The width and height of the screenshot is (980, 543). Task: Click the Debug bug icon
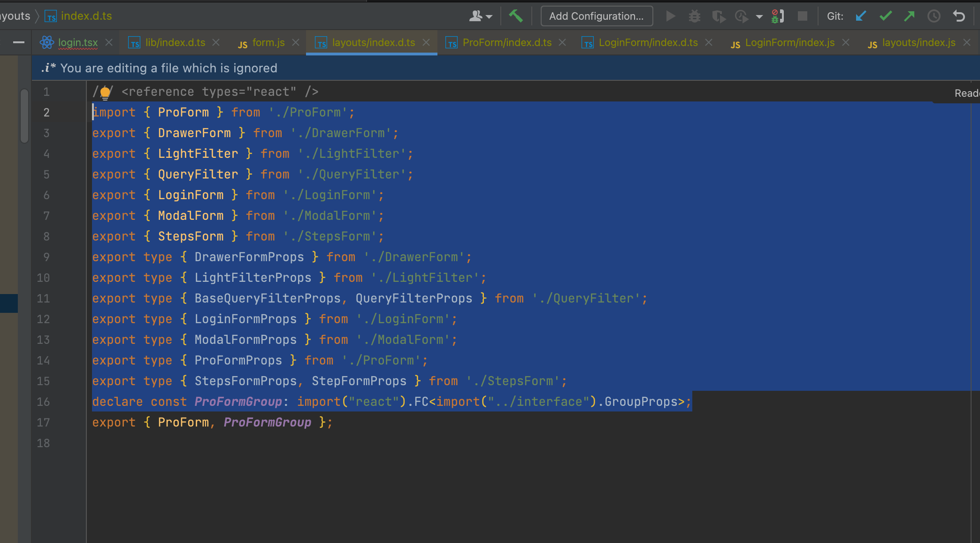694,16
